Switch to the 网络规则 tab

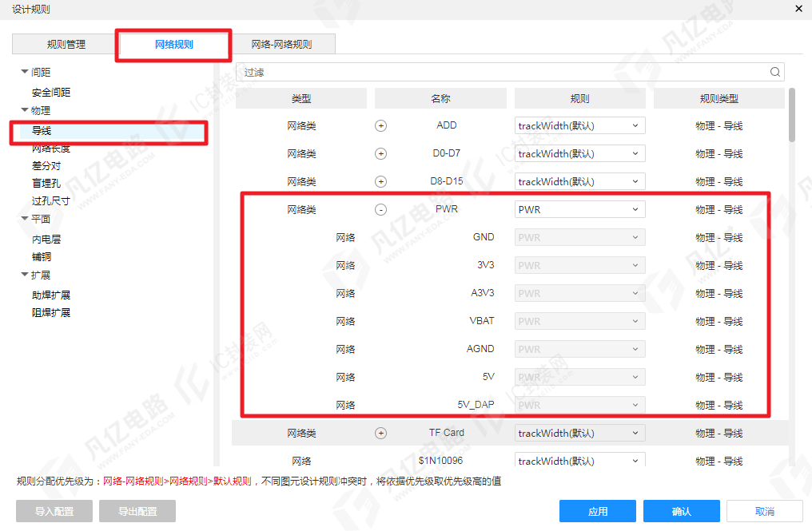(174, 44)
